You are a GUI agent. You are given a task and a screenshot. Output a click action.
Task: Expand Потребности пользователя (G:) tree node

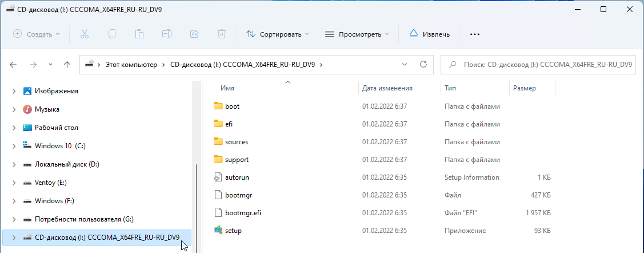[x=14, y=219]
